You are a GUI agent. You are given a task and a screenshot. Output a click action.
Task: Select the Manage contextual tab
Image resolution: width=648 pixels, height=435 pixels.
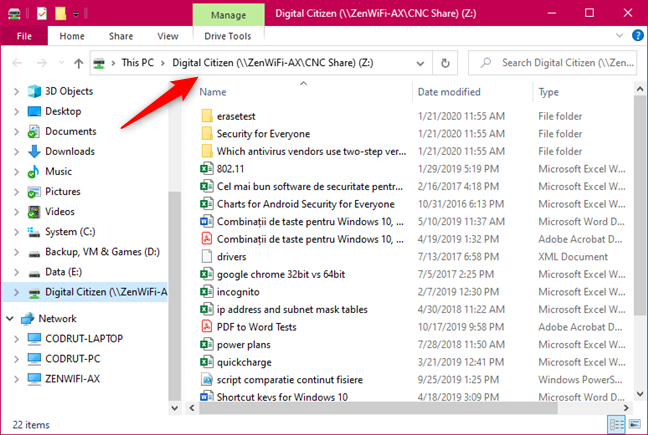pos(229,15)
